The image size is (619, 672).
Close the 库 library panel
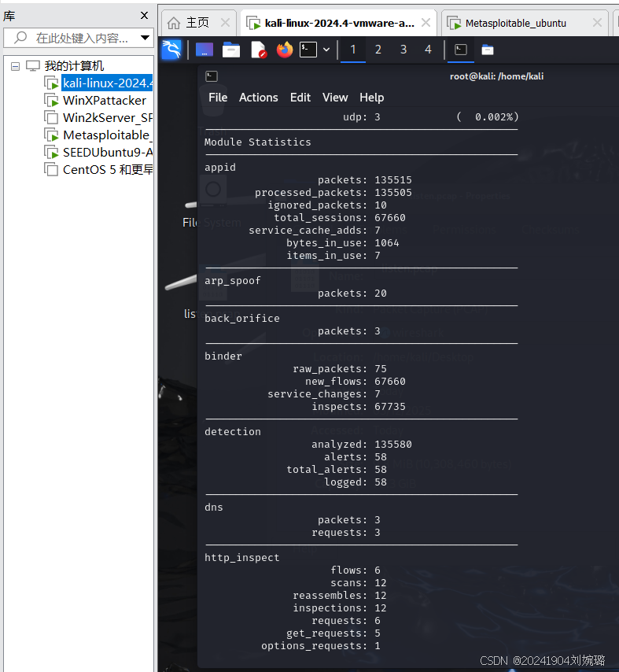pyautogui.click(x=145, y=16)
